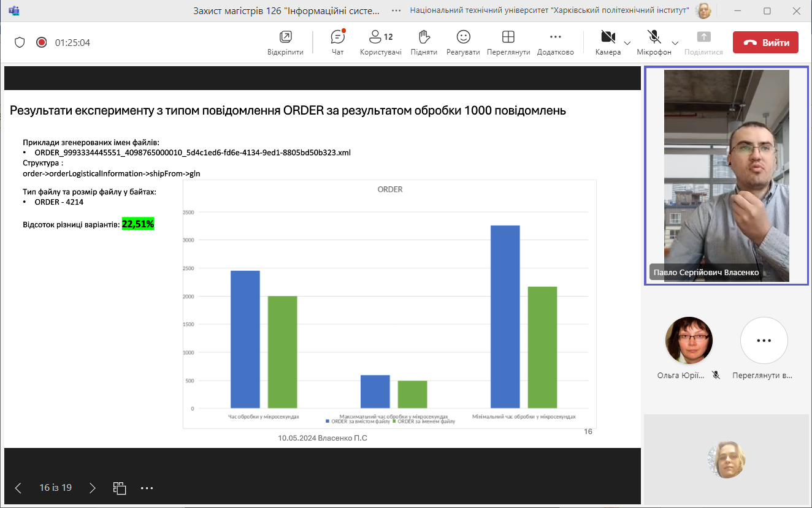The height and width of the screenshot is (508, 812).
Task: Expand camera options dropdown arrow
Action: tap(627, 43)
